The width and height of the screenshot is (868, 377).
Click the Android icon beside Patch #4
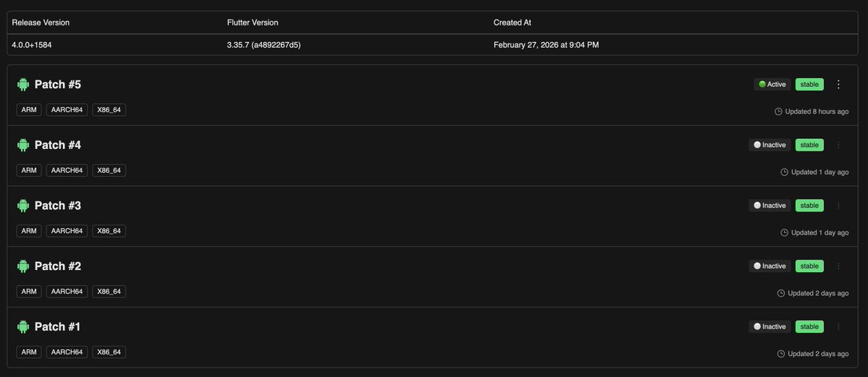[x=23, y=145]
